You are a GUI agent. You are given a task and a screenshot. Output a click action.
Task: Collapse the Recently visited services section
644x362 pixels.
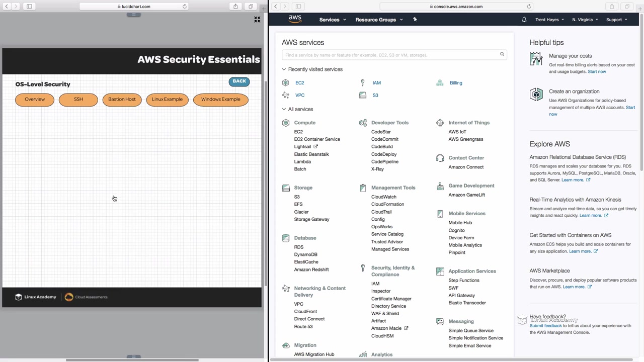click(284, 69)
